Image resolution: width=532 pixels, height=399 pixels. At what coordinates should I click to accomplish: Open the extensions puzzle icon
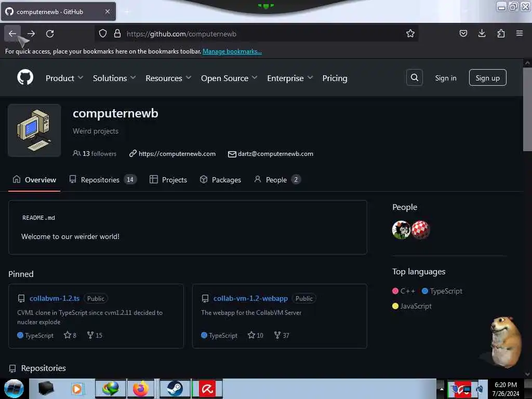tap(501, 34)
